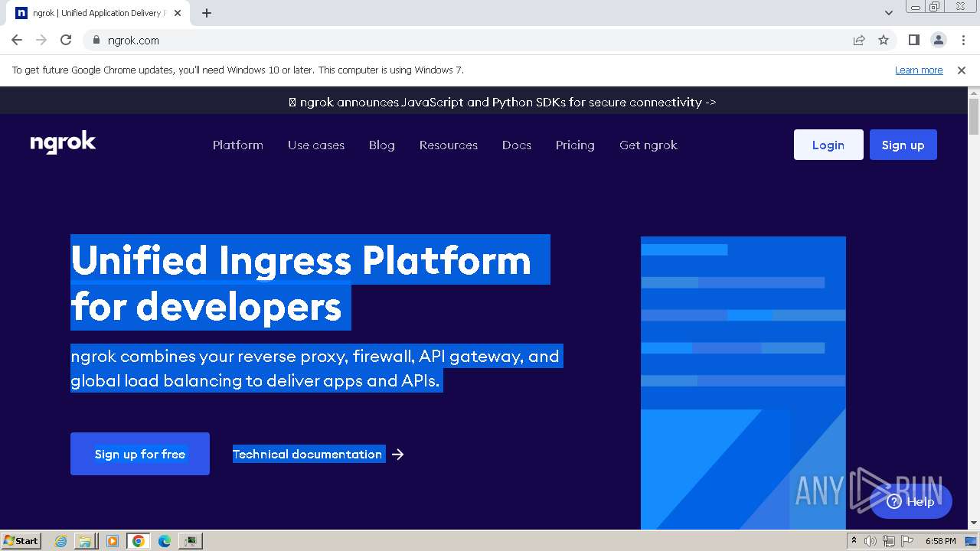Viewport: 980px width, 551px height.
Task: Close the ngrok tab
Action: tap(178, 13)
